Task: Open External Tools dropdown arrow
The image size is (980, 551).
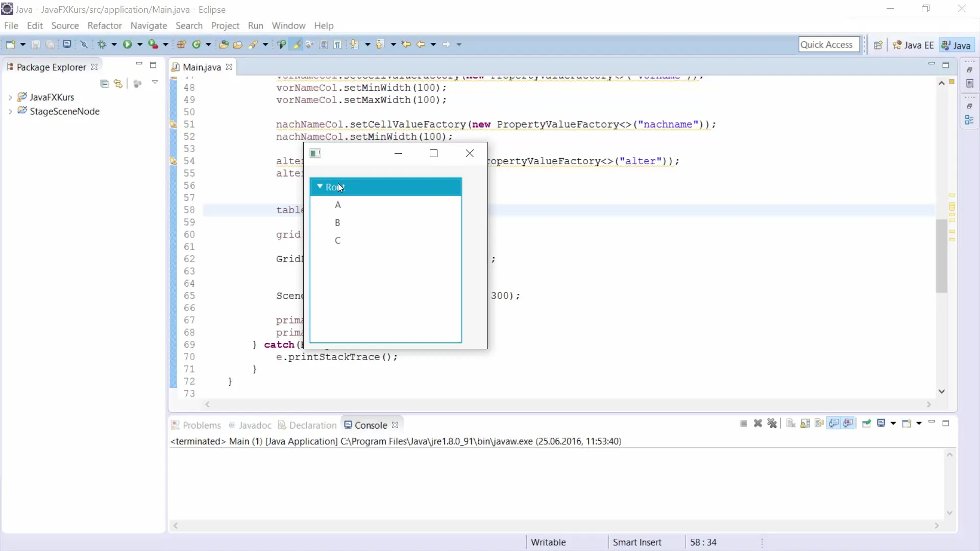Action: 165,44
